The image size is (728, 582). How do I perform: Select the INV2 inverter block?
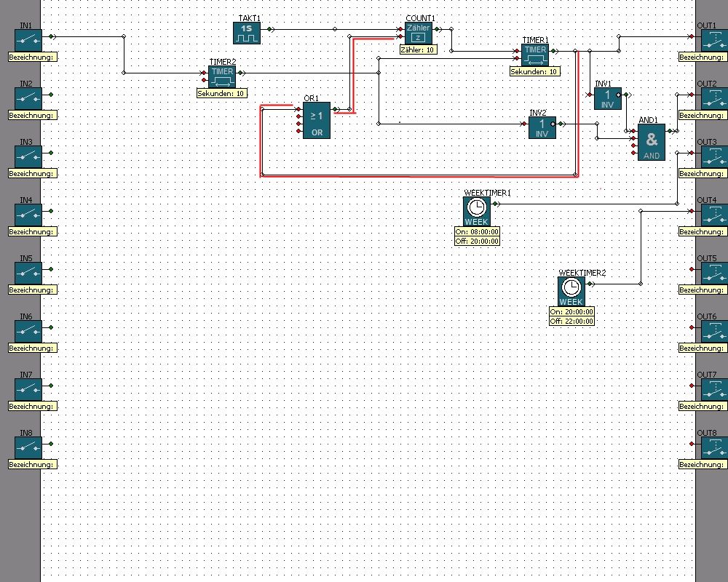point(542,127)
